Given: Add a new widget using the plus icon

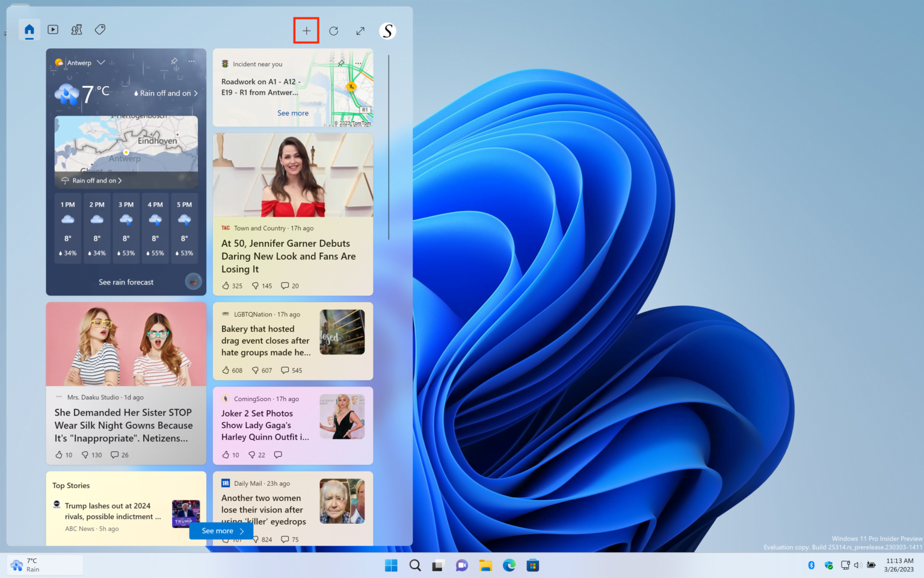Looking at the screenshot, I should tap(306, 30).
